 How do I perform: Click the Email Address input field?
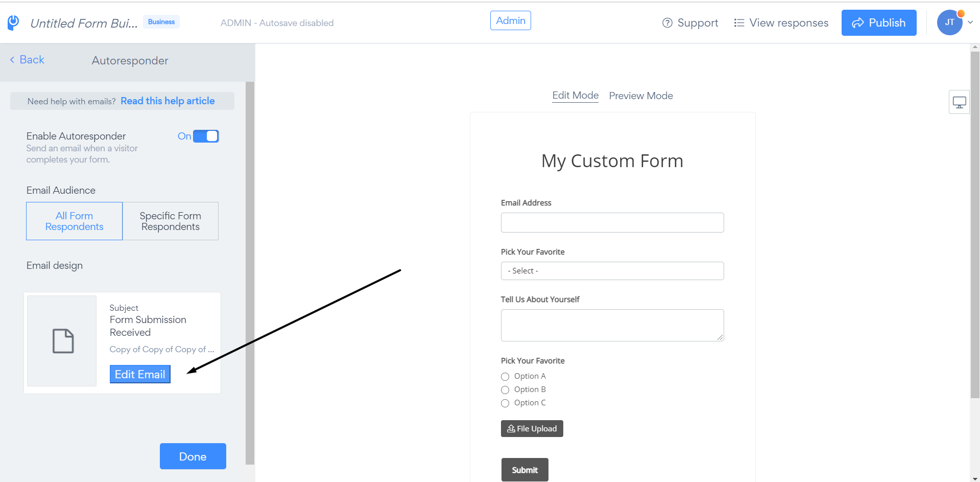(x=612, y=223)
